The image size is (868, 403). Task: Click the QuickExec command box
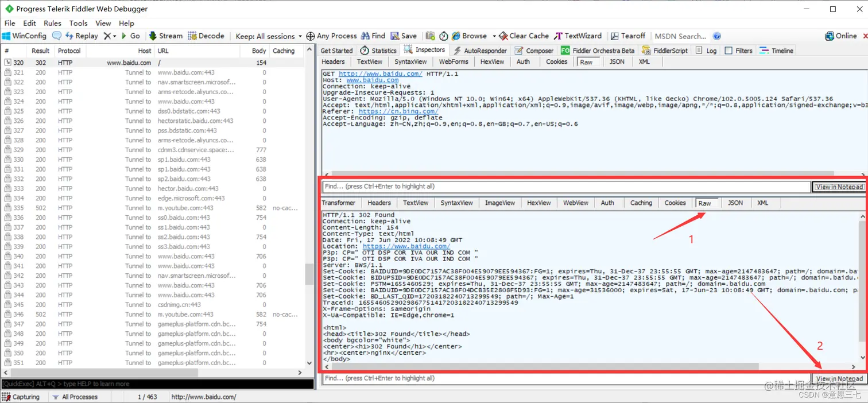point(157,383)
